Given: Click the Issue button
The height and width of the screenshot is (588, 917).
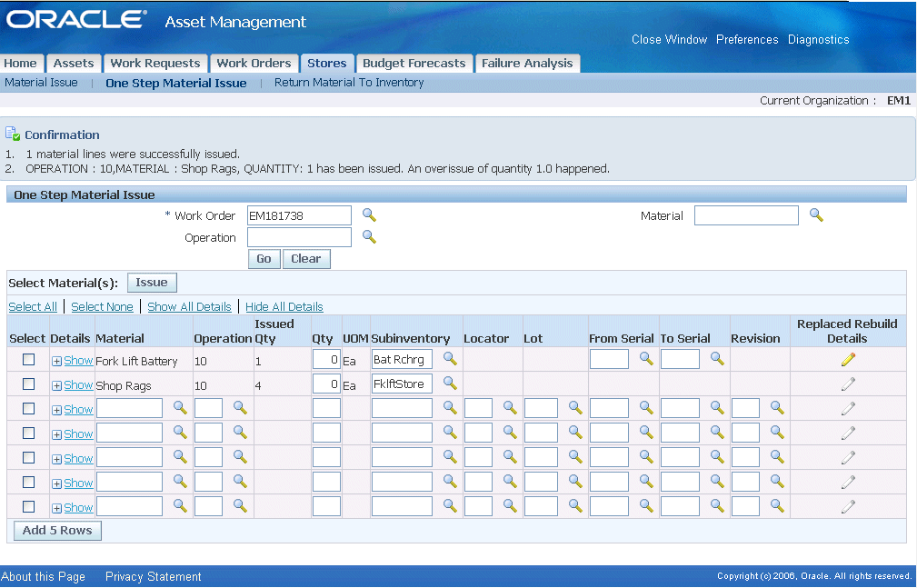Looking at the screenshot, I should (152, 283).
